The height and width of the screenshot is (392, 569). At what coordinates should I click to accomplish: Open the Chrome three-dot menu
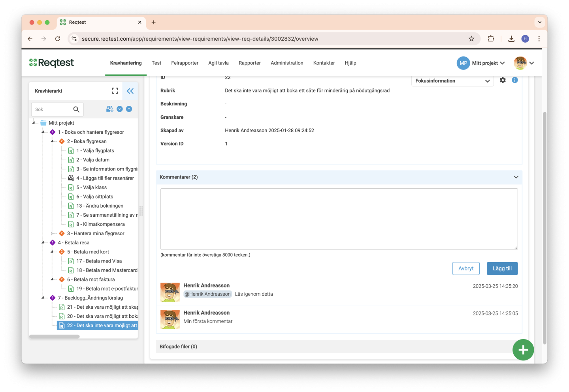pos(539,39)
